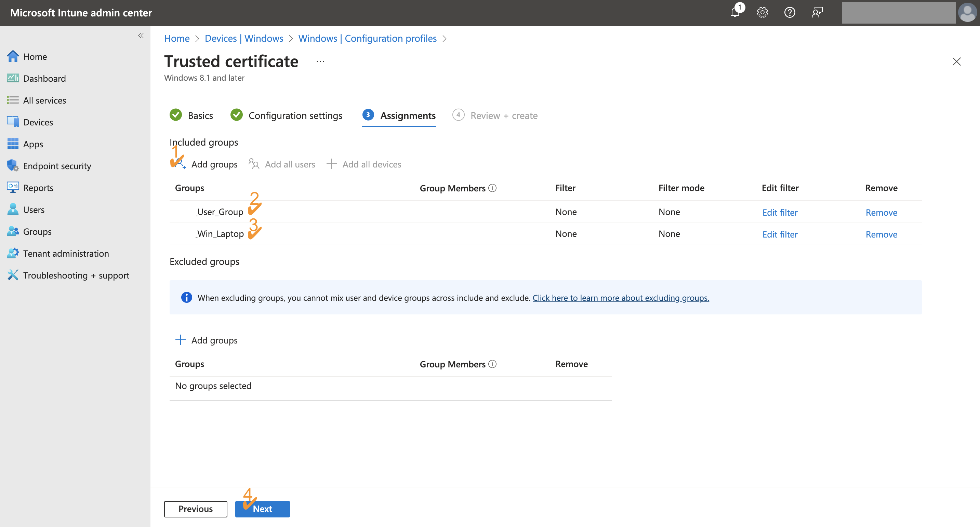Select the Reports icon in the sidebar

13,187
